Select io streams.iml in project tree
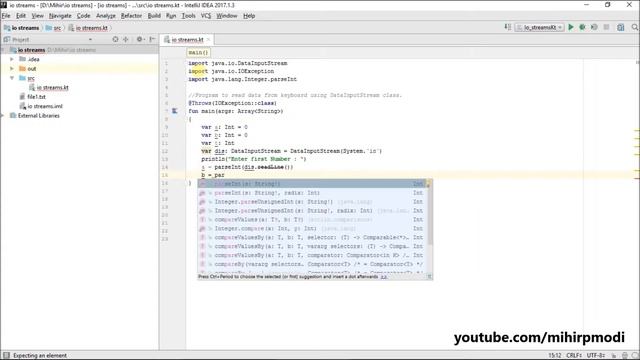The height and width of the screenshot is (360, 640). click(x=45, y=106)
